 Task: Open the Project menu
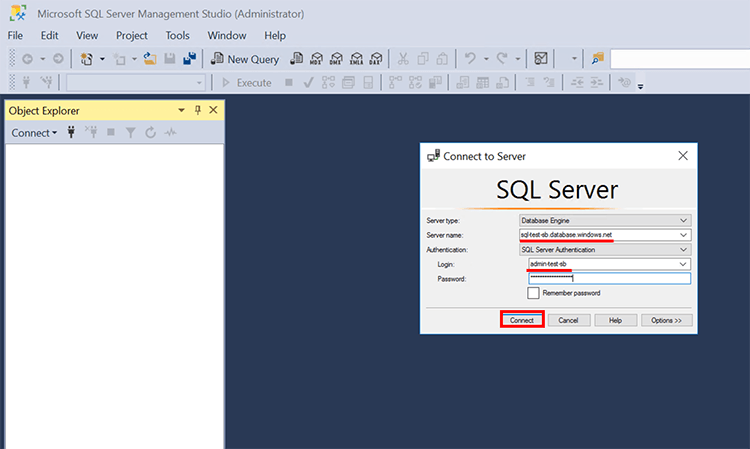[x=131, y=35]
